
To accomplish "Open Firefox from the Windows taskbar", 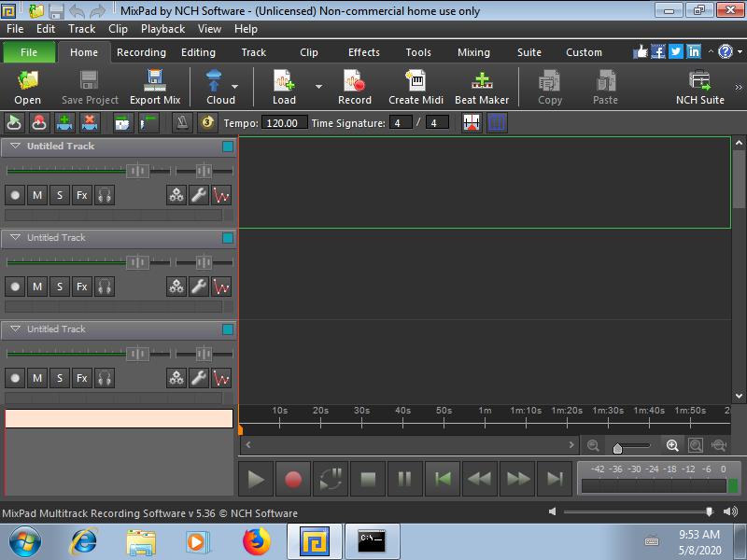I will [256, 541].
